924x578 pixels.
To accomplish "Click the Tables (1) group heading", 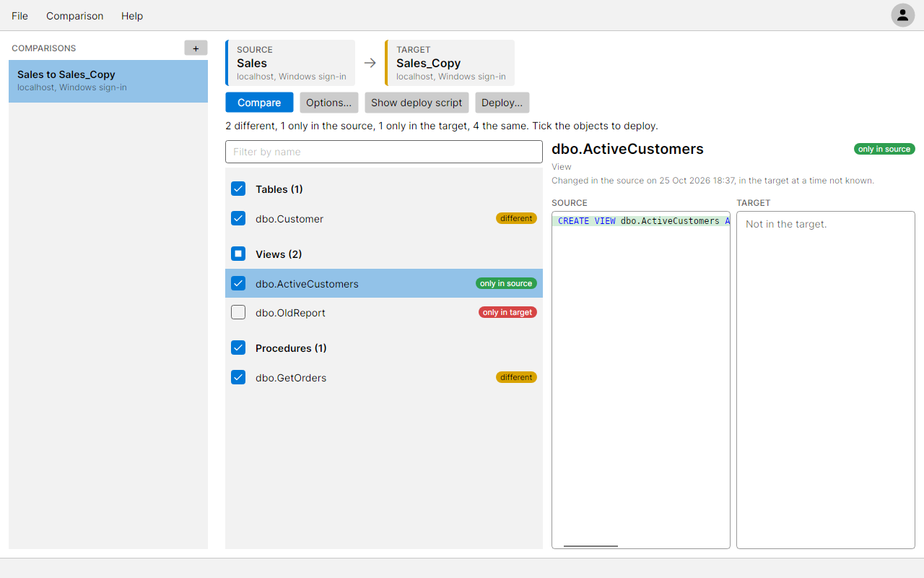I will point(279,189).
